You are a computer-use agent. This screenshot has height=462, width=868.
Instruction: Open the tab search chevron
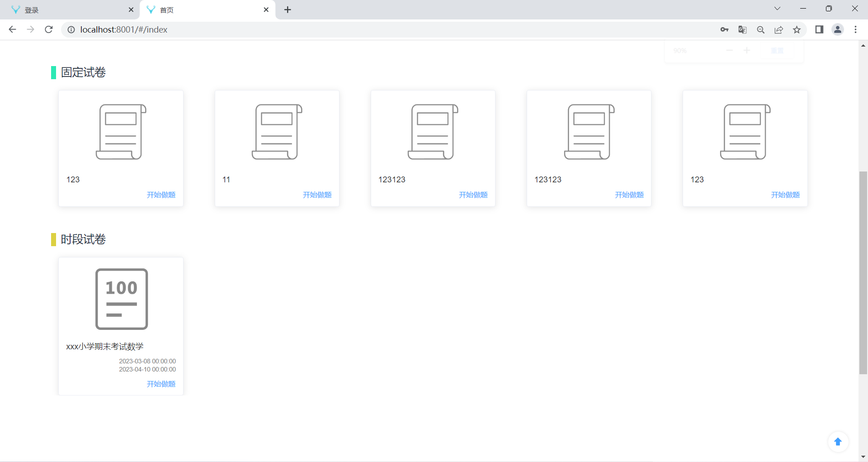pos(777,9)
